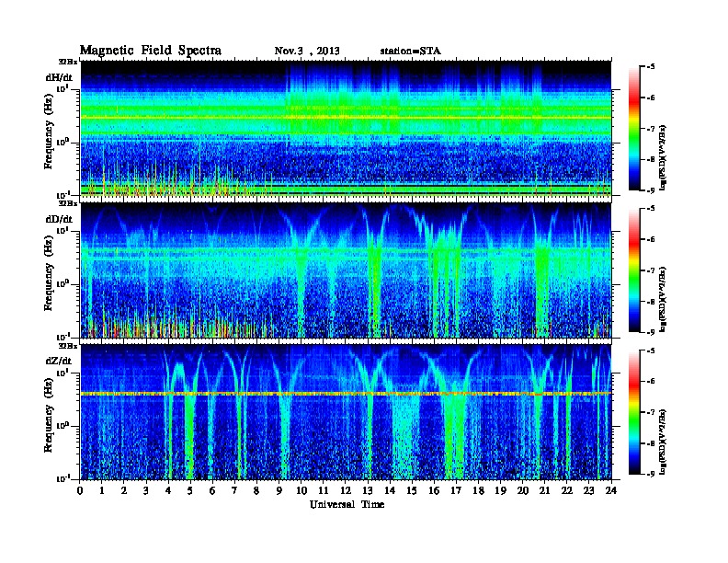
Task: Click hour "17" tick on Universal Time axis
Action: (456, 491)
